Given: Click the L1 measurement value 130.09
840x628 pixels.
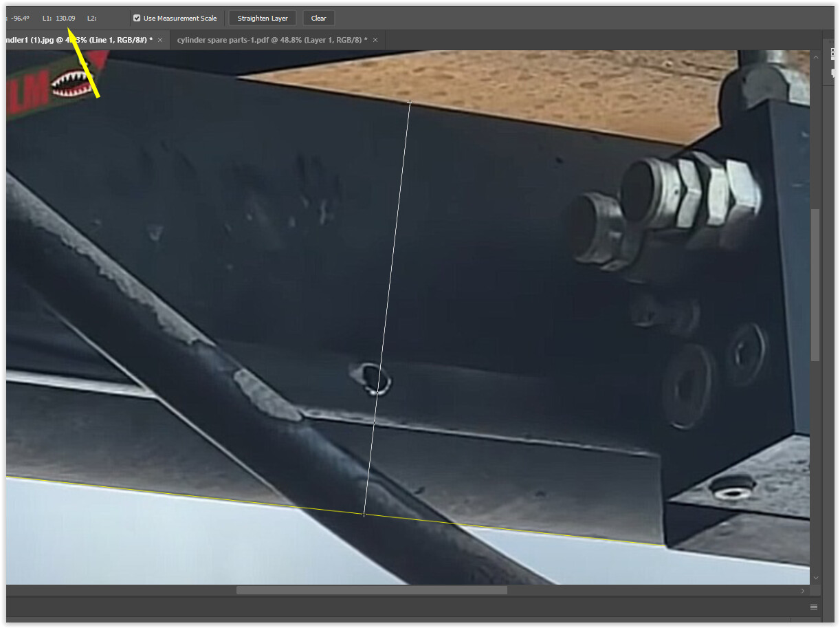Looking at the screenshot, I should click(66, 19).
